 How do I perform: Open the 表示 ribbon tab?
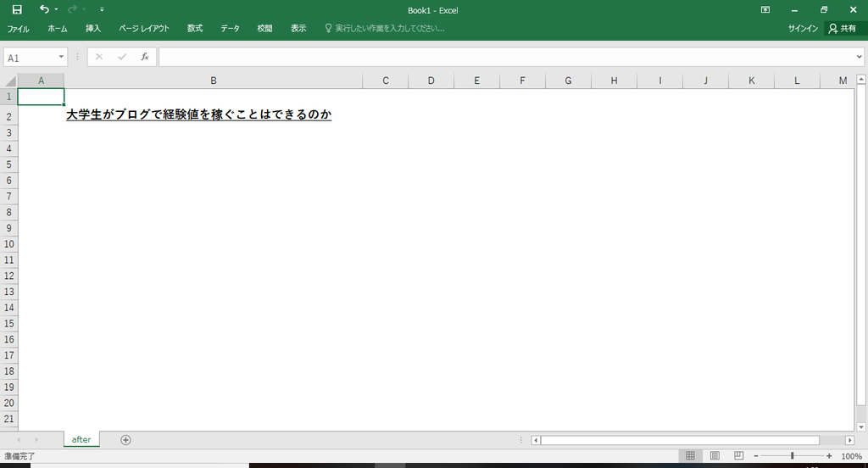298,28
